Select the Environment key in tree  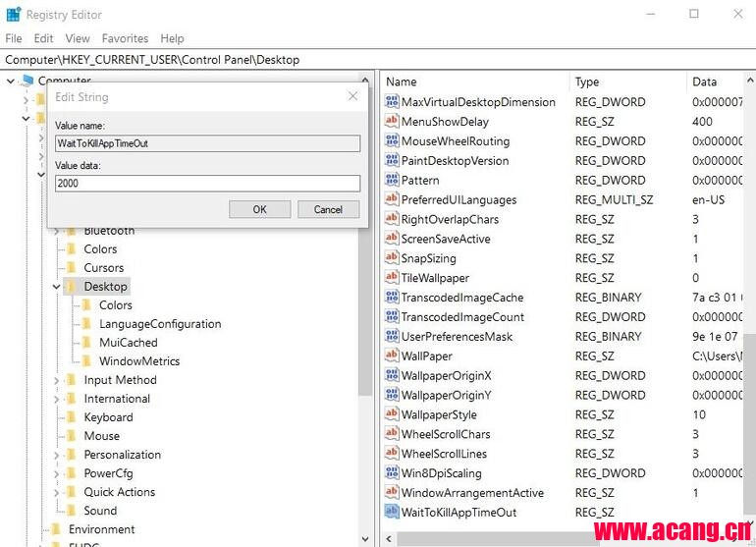[102, 530]
